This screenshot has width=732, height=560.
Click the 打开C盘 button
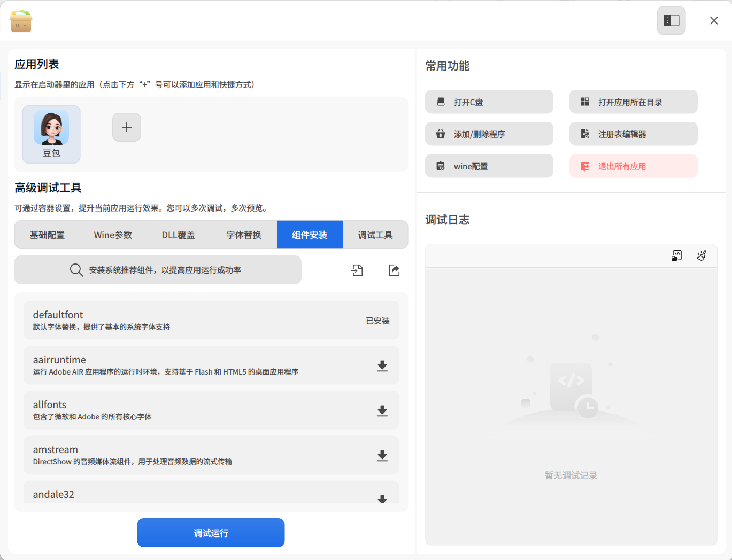(x=489, y=102)
